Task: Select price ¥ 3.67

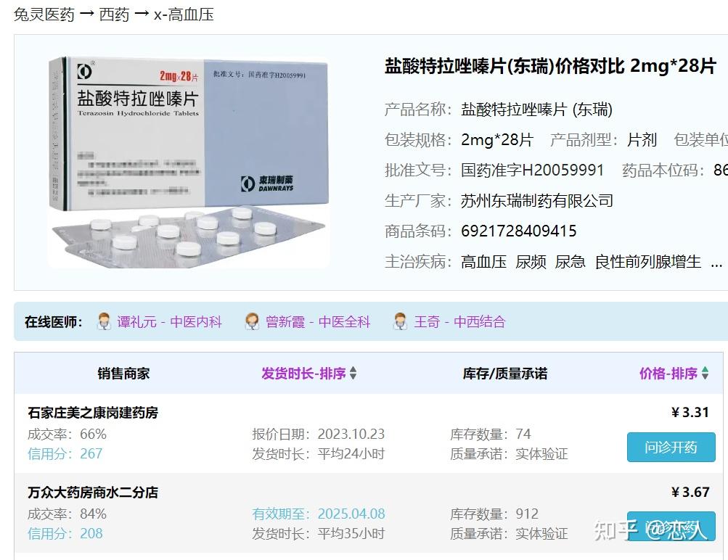Action: [x=690, y=492]
